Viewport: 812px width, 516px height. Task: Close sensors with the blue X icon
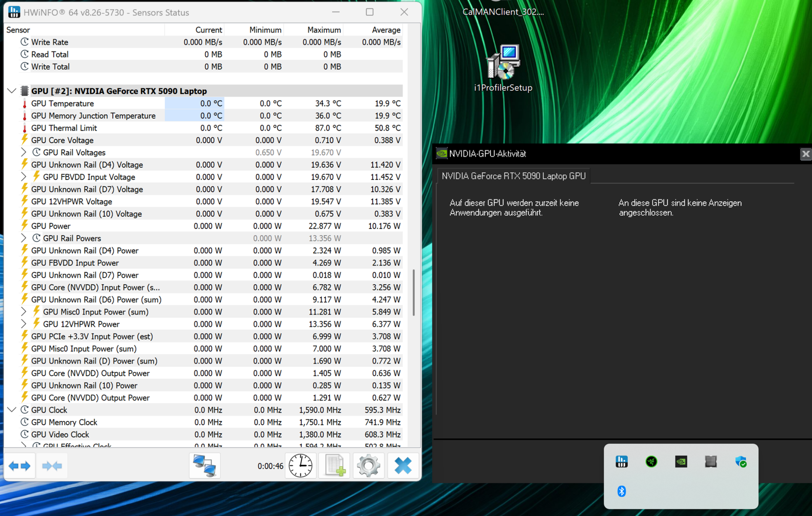click(403, 466)
